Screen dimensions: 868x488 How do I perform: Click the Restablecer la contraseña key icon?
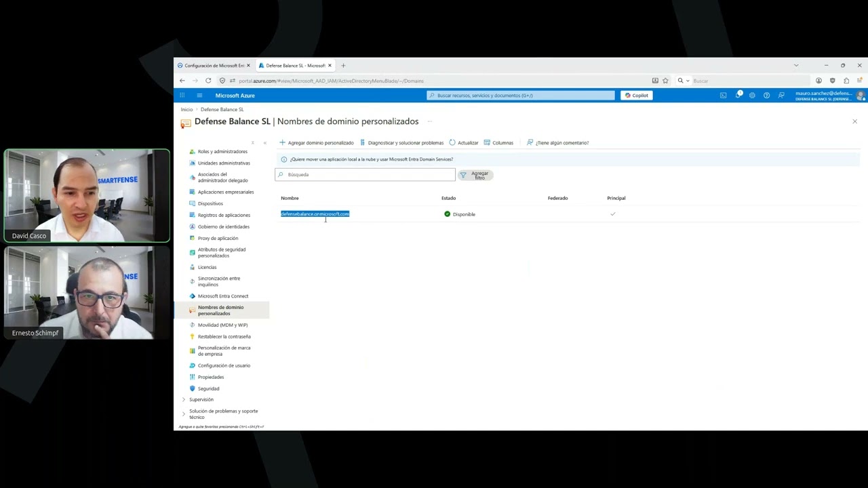point(193,337)
